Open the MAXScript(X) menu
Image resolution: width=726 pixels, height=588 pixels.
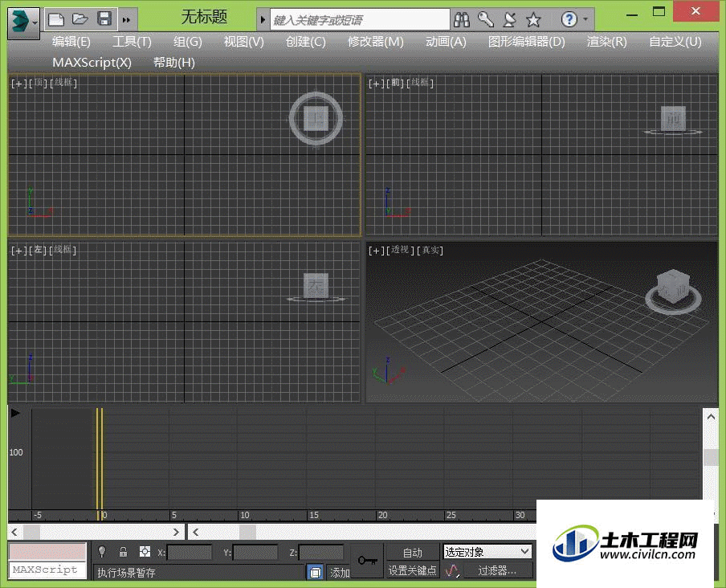[92, 62]
